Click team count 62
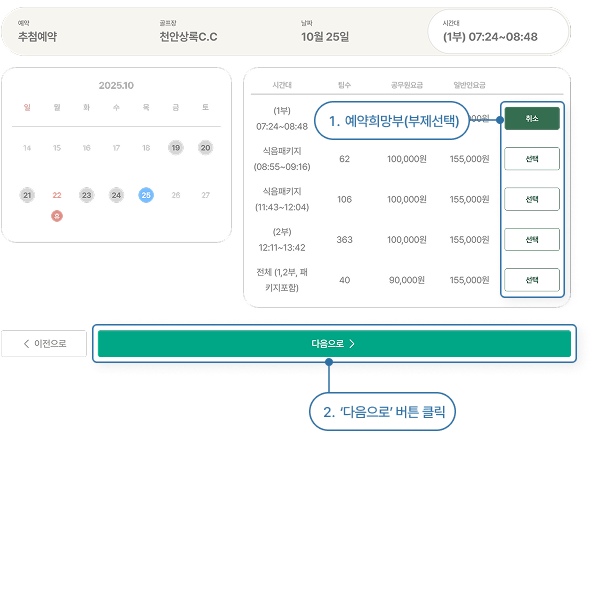Viewport: 593px width, 599px height. pyautogui.click(x=344, y=159)
